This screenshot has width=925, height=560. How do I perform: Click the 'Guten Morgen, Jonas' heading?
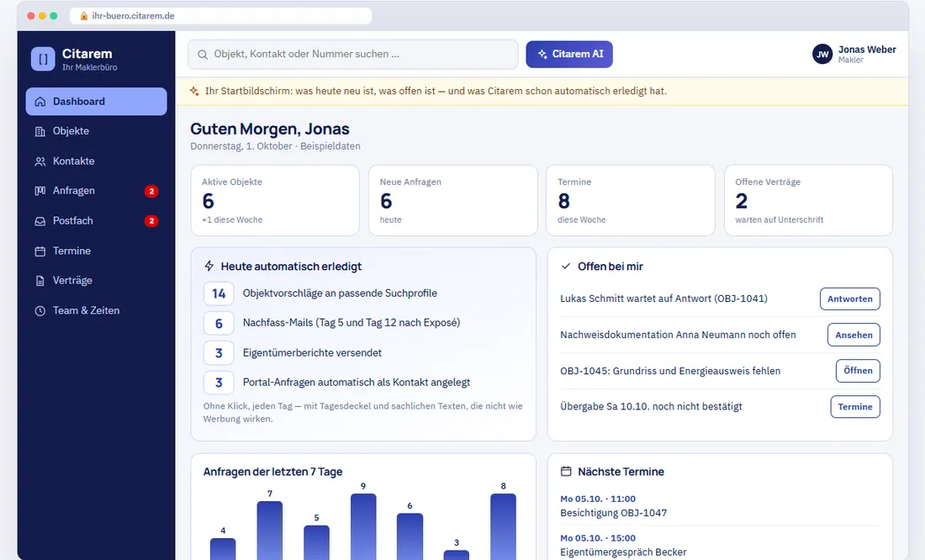pos(270,129)
